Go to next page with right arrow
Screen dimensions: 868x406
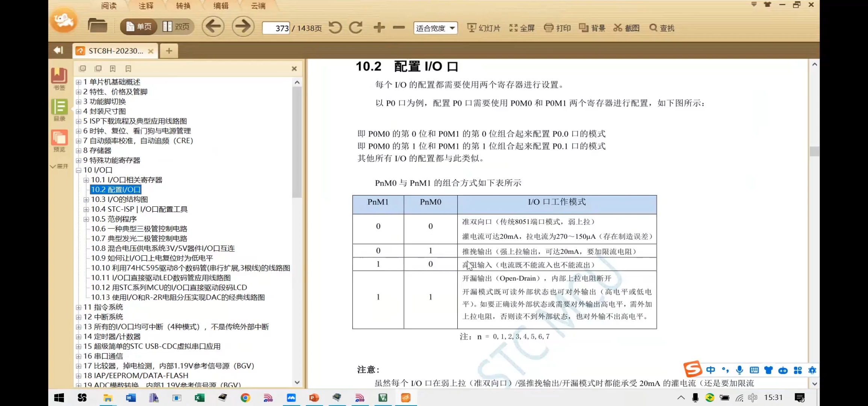pyautogui.click(x=243, y=26)
